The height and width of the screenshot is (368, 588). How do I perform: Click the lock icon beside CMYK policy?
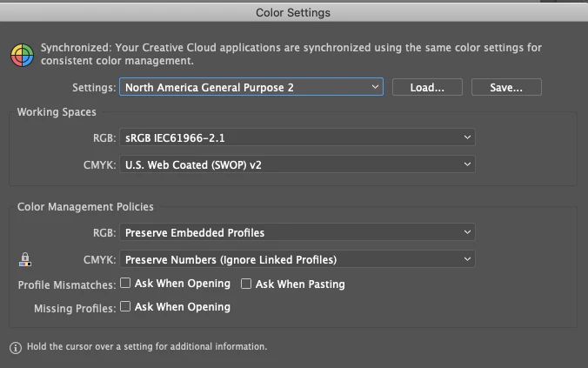click(24, 259)
